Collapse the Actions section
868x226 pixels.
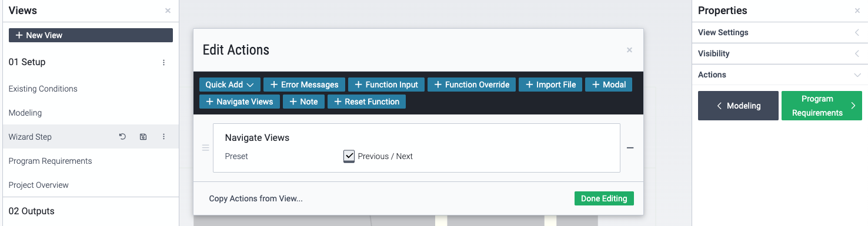(779, 75)
